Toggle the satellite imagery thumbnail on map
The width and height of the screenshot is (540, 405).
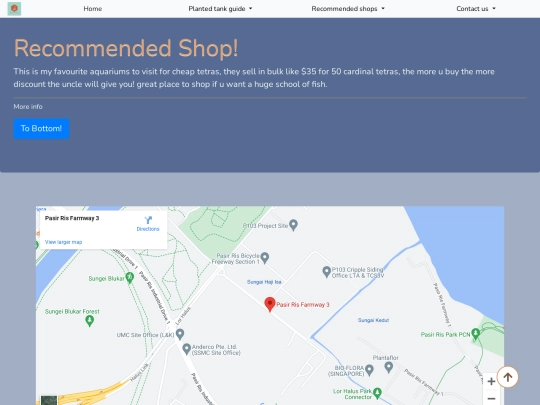[49, 400]
